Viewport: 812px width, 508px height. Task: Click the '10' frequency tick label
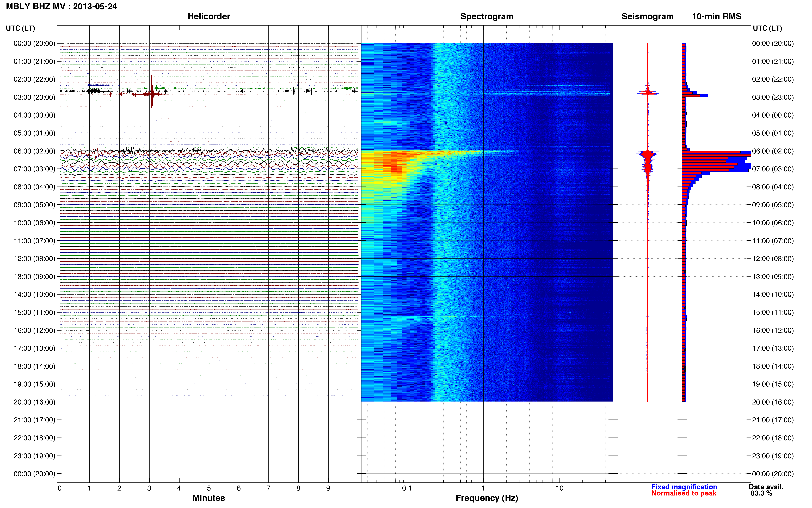pyautogui.click(x=559, y=488)
